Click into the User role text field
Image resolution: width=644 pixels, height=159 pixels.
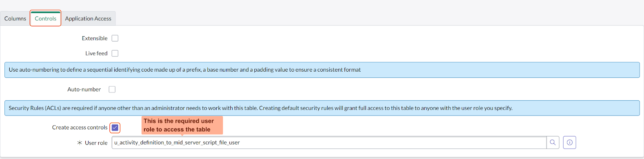coord(329,142)
